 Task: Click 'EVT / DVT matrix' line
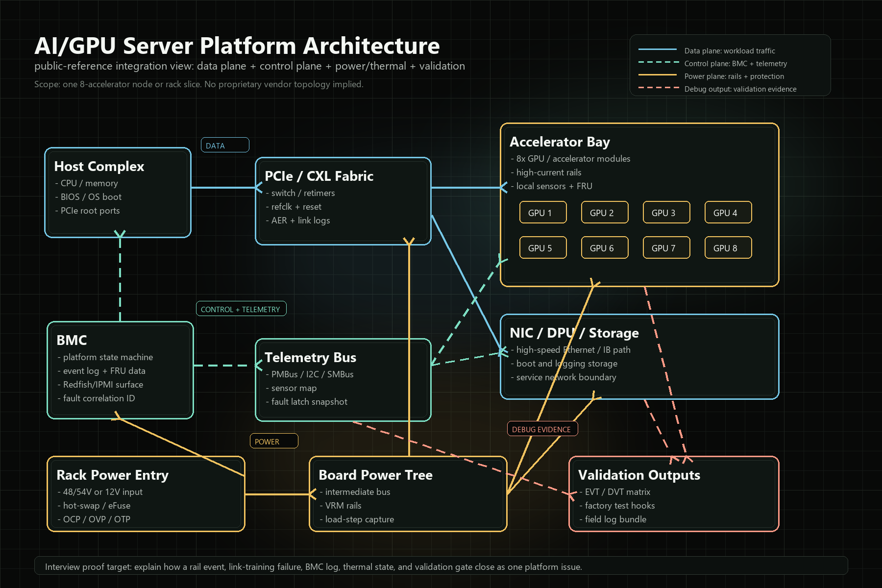click(x=615, y=492)
